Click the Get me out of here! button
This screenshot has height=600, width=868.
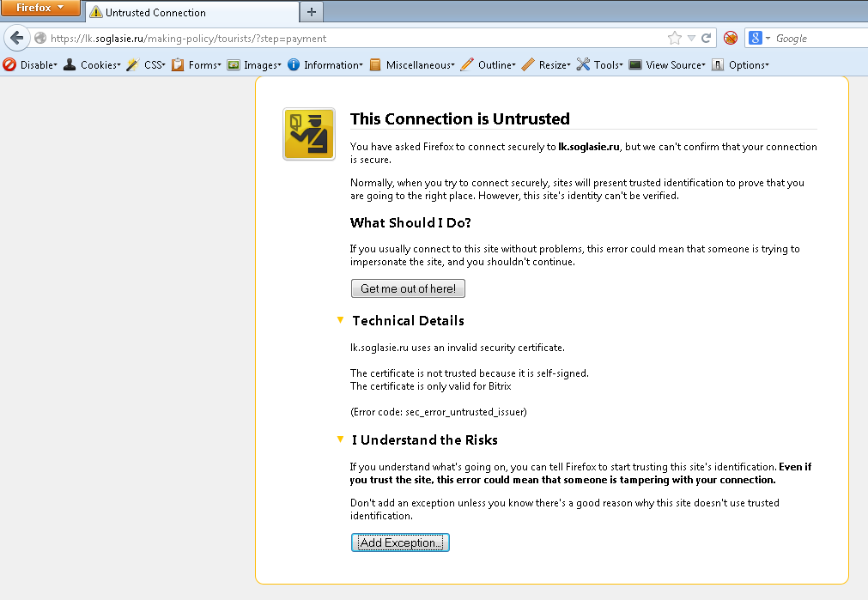point(408,288)
